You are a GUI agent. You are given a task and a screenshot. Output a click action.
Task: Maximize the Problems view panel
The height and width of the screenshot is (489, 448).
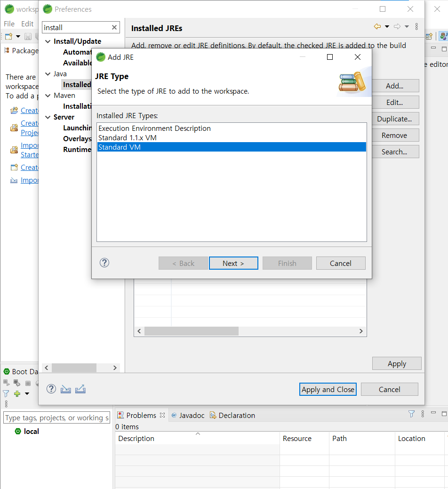444,414
